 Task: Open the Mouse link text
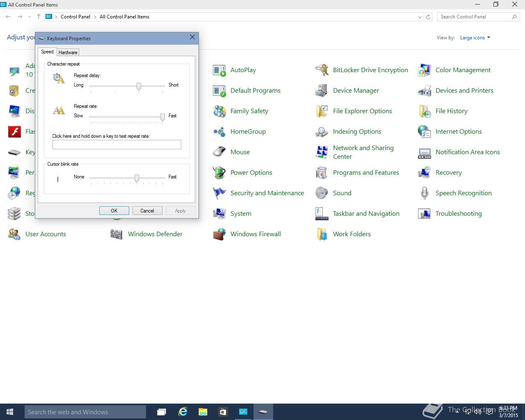(240, 152)
